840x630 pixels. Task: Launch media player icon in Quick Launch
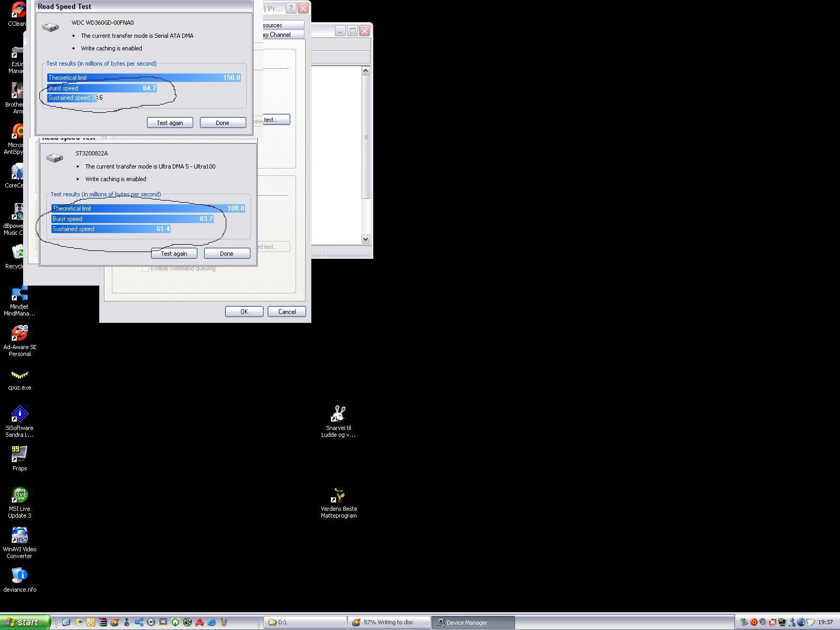(x=151, y=622)
